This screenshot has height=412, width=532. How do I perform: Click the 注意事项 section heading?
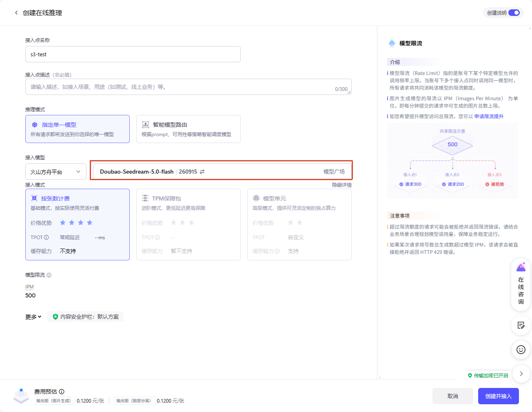[x=400, y=216]
